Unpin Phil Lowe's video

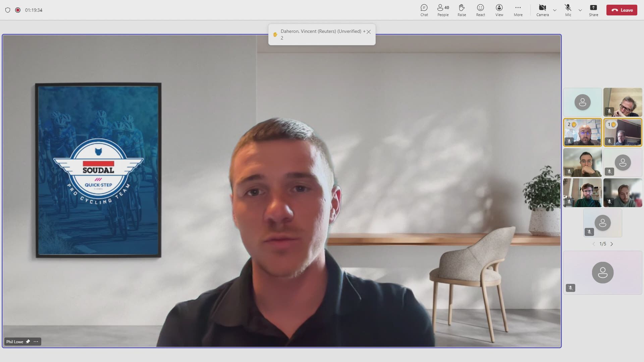(x=28, y=342)
